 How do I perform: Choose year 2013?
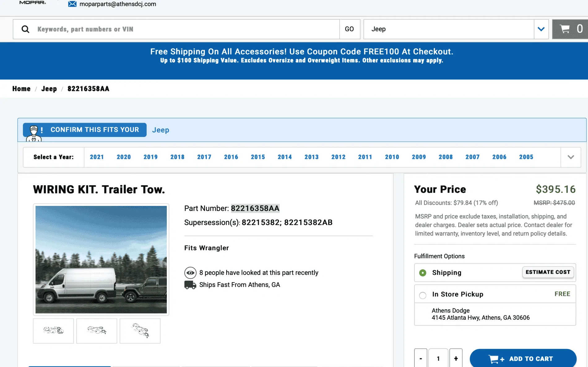pyautogui.click(x=312, y=157)
